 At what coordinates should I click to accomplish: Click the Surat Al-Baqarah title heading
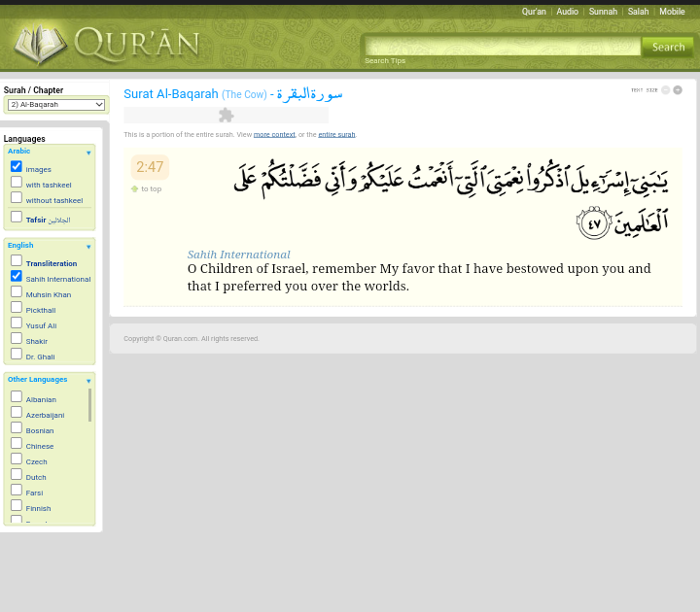[233, 94]
